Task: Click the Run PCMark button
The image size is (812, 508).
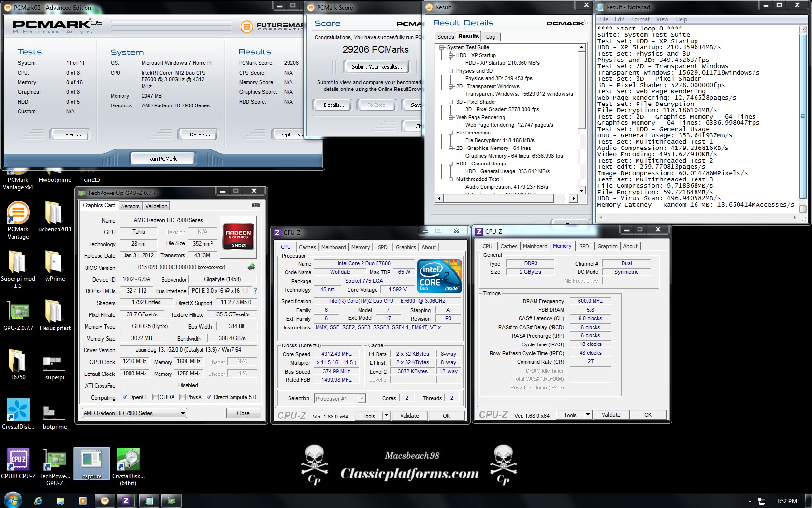Action: click(162, 159)
